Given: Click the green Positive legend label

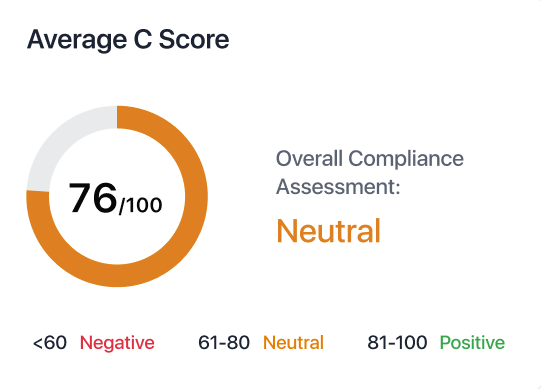Looking at the screenshot, I should coord(472,343).
